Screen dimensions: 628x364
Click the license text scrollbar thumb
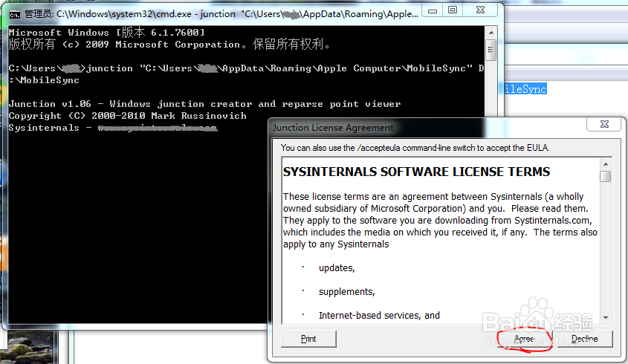606,176
